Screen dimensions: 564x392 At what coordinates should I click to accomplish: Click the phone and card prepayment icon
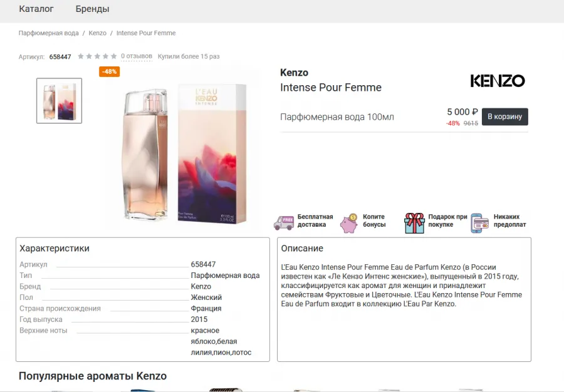(x=480, y=223)
